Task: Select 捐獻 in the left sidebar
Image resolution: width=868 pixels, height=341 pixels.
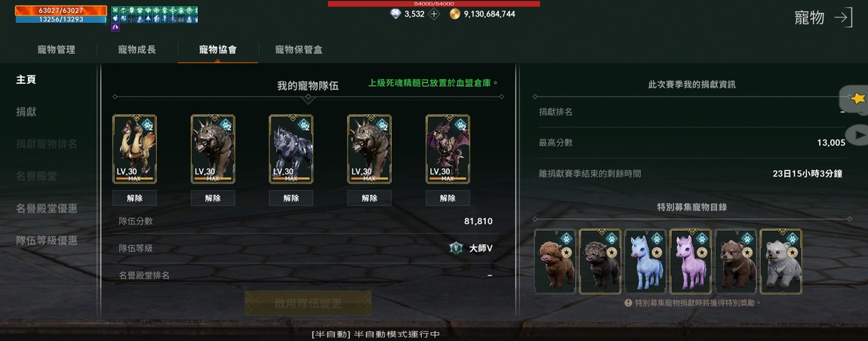Action: pos(26,112)
